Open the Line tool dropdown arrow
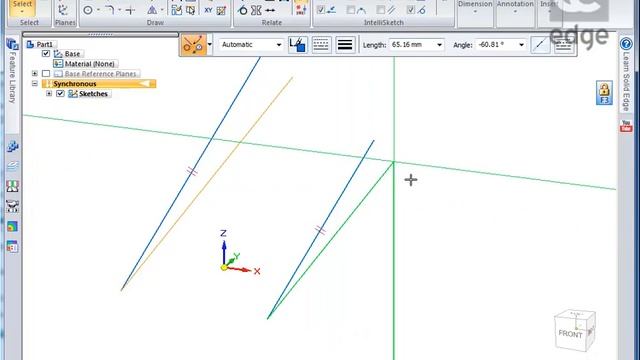 [210, 44]
